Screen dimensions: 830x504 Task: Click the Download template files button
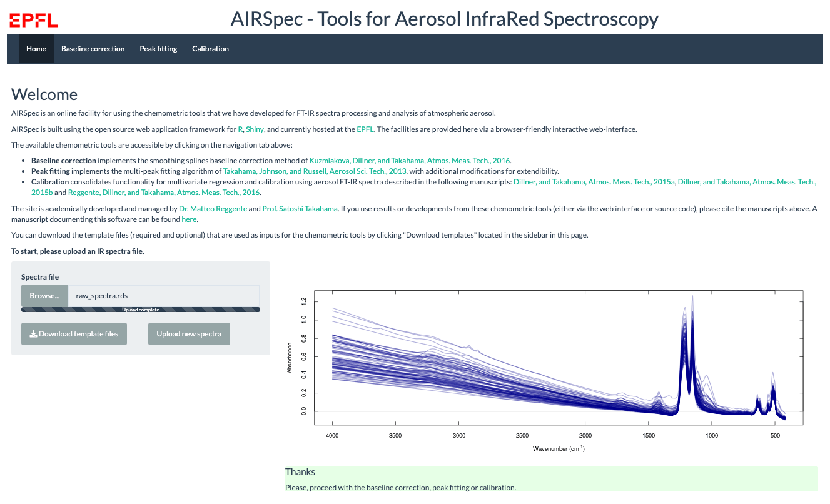coord(74,334)
